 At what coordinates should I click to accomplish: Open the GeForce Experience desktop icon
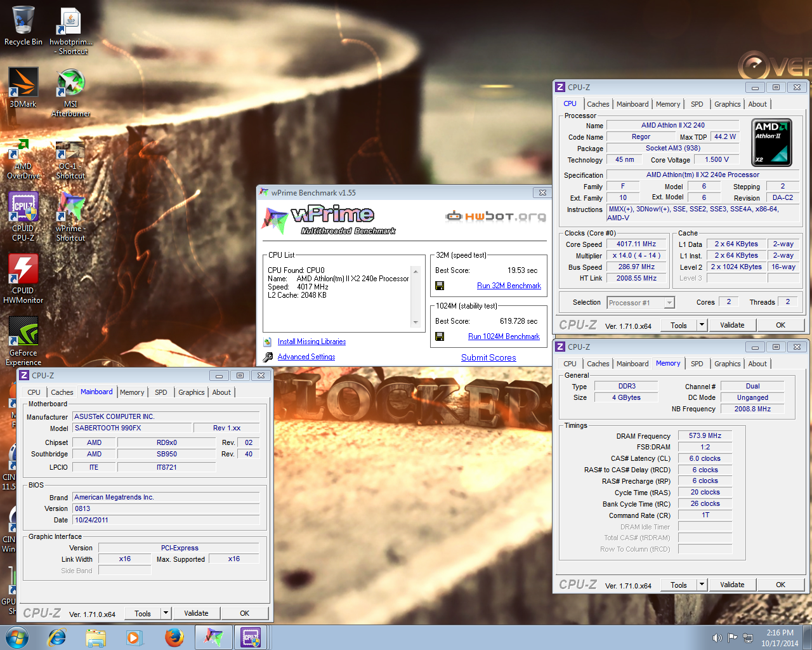pyautogui.click(x=23, y=342)
